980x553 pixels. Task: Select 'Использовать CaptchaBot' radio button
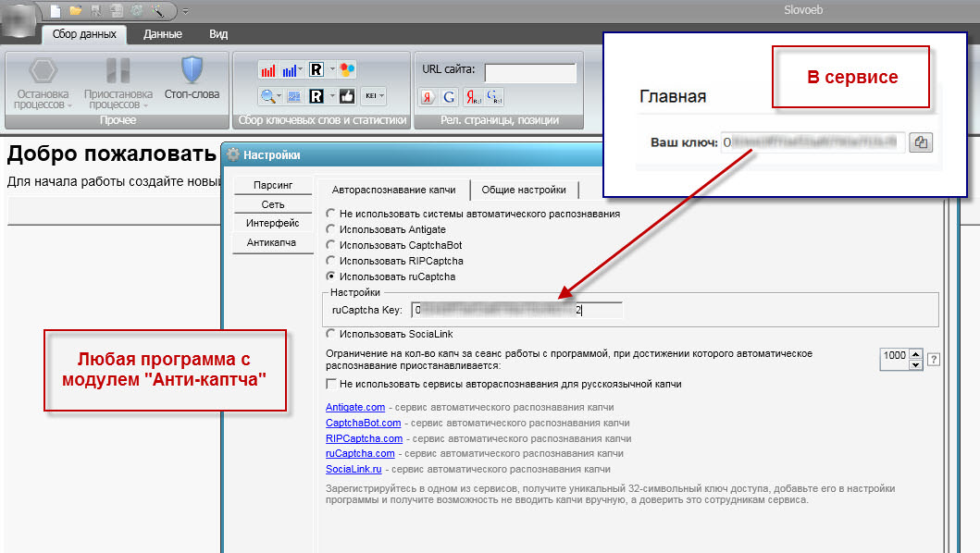coord(330,245)
